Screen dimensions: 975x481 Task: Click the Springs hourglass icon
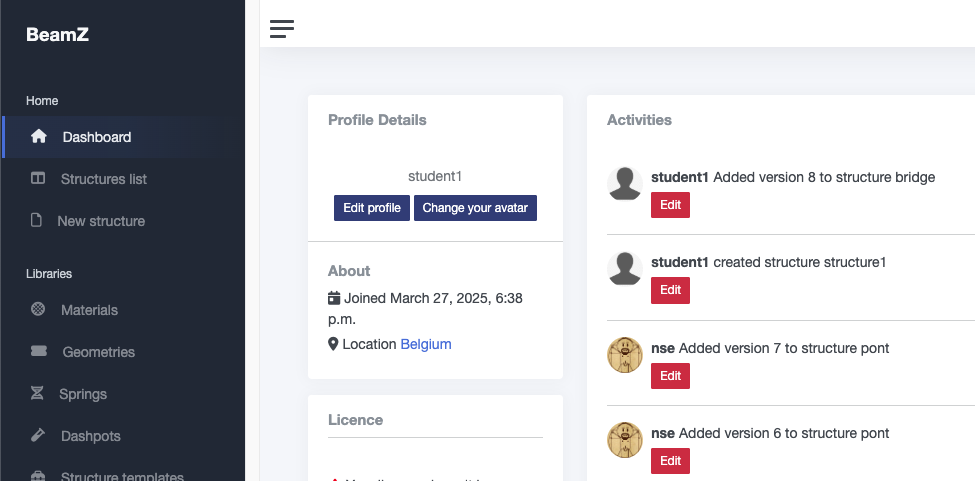coord(37,394)
